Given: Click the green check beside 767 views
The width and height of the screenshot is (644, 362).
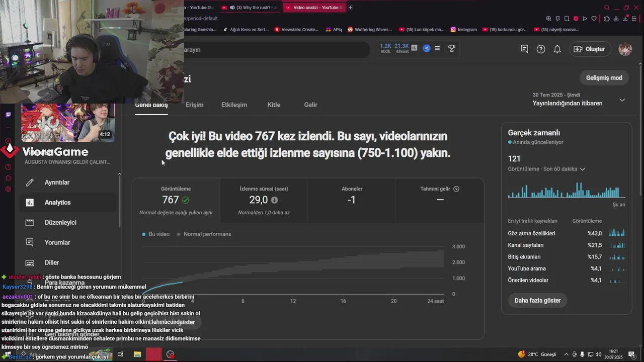Looking at the screenshot, I should 186,200.
